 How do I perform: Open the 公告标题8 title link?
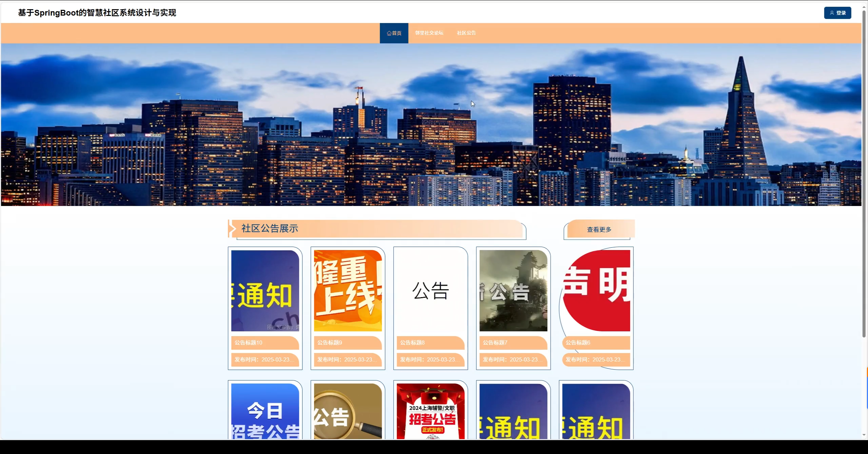412,343
